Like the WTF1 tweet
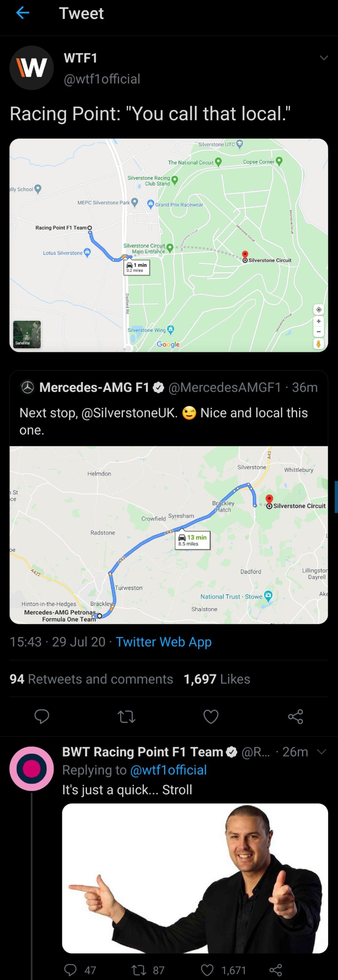The image size is (338, 980). tap(211, 717)
